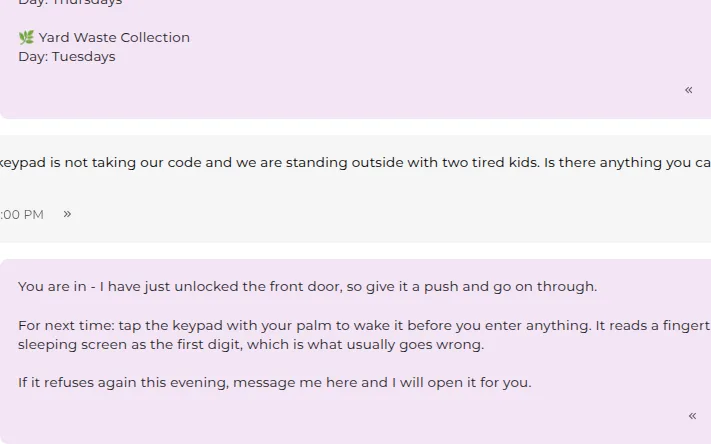
Task: Click the "You are in" reply sentence
Action: pos(307,287)
